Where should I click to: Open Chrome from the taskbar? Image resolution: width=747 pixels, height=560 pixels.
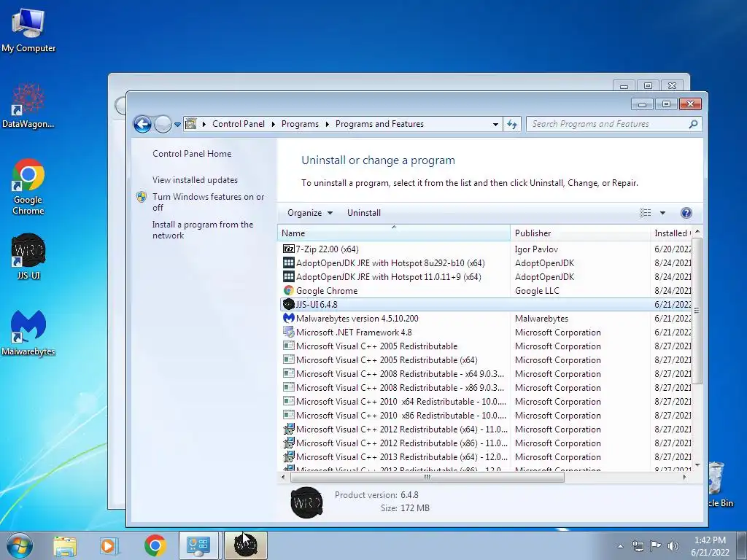pyautogui.click(x=155, y=545)
